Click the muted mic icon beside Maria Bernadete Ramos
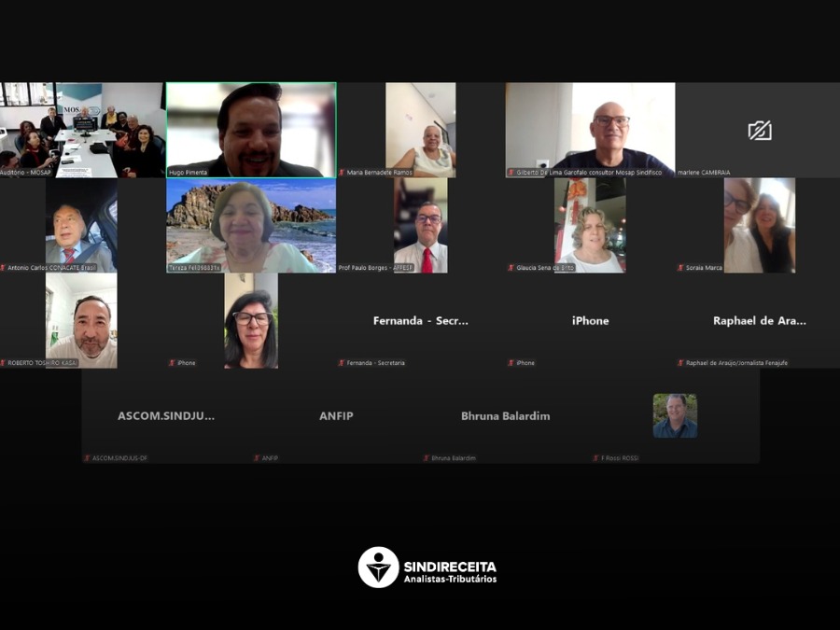The image size is (840, 630). 342,173
